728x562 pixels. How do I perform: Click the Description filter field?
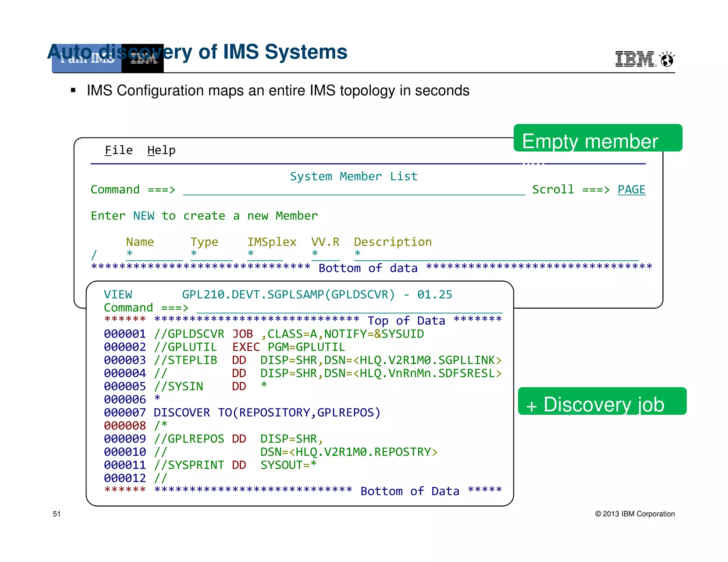(496, 255)
